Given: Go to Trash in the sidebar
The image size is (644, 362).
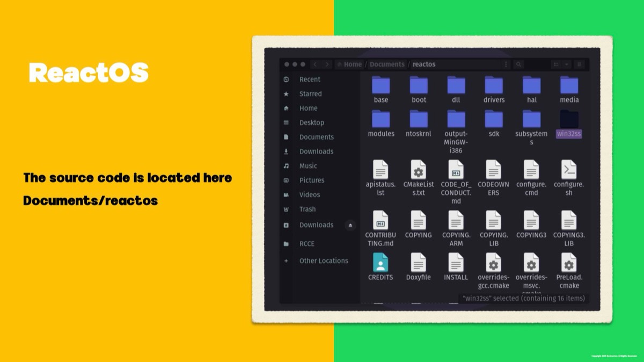Looking at the screenshot, I should (308, 209).
